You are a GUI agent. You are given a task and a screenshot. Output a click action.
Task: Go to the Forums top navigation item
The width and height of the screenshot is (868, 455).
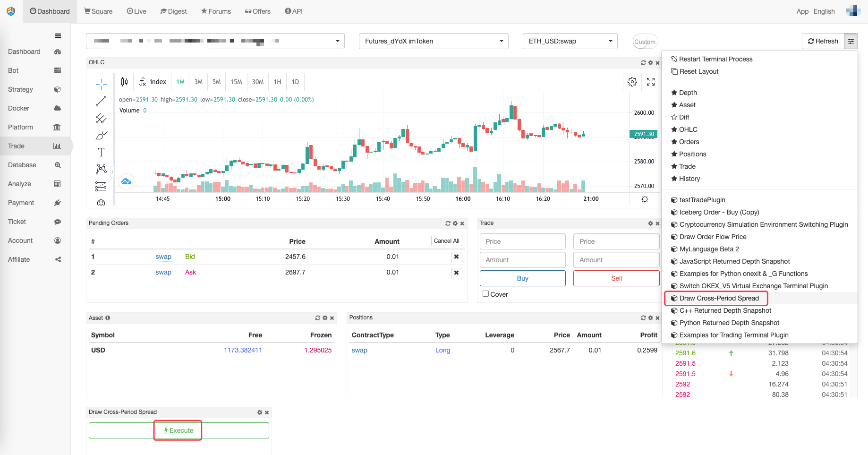coord(216,11)
